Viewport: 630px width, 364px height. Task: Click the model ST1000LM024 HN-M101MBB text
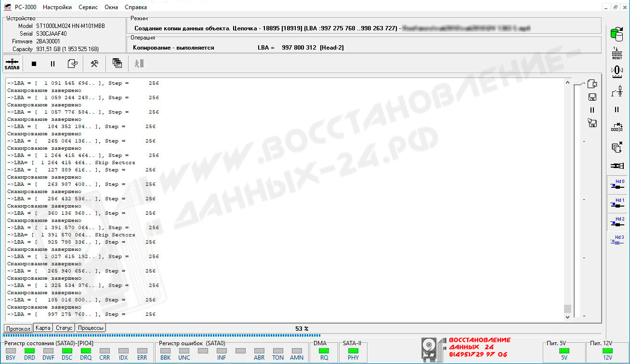(70, 26)
